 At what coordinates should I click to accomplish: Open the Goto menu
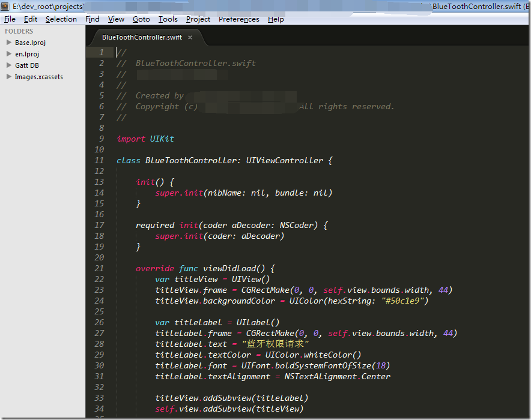point(141,19)
